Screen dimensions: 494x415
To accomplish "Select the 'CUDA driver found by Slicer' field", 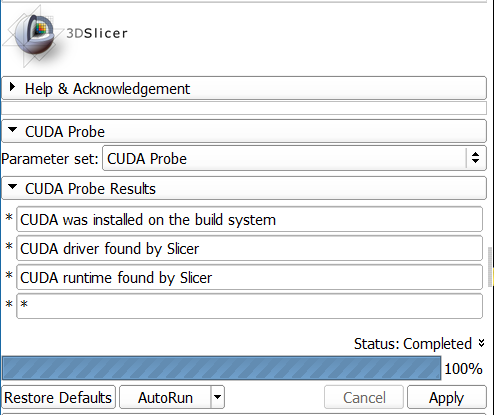I will click(249, 249).
